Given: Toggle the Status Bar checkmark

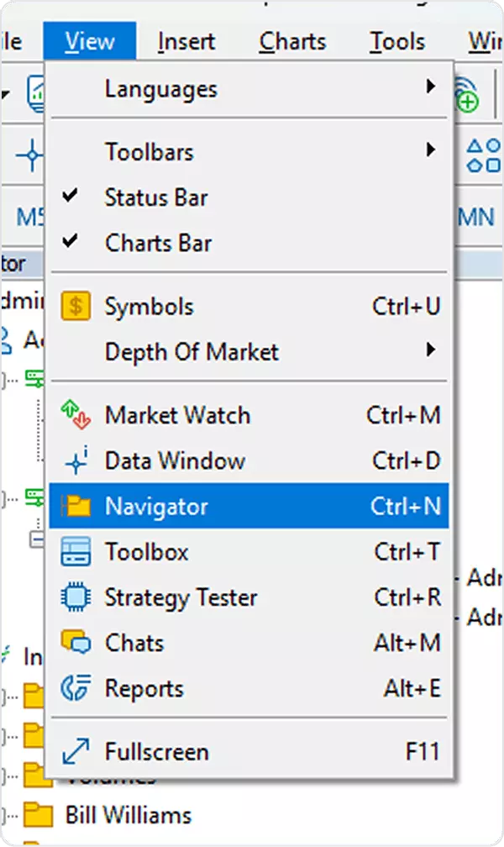Looking at the screenshot, I should [71, 197].
